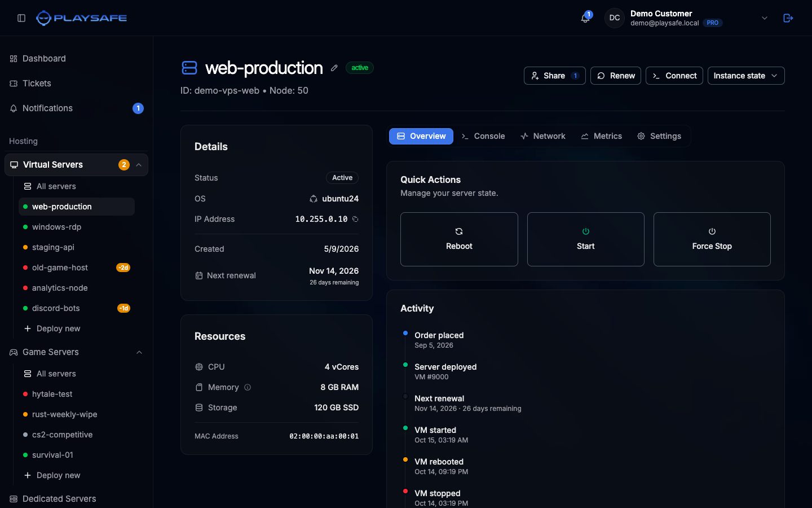The image size is (812, 508).
Task: Open Dedicated Servers in sidebar
Action: (76, 499)
